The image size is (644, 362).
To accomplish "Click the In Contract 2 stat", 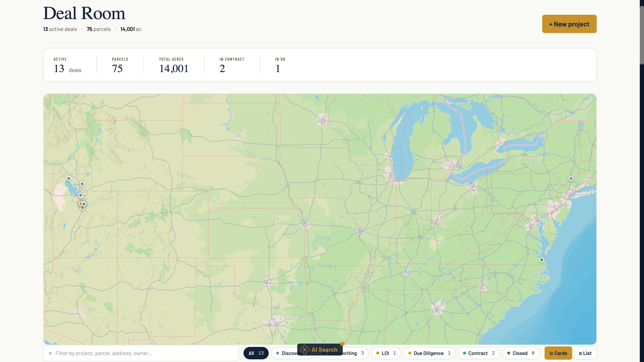I will (x=232, y=65).
